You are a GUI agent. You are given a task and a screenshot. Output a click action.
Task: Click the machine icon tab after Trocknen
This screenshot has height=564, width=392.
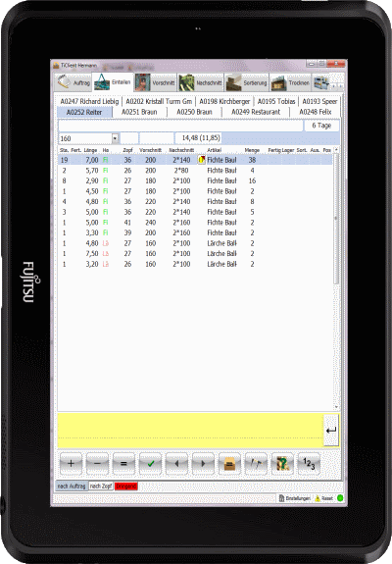[320, 82]
